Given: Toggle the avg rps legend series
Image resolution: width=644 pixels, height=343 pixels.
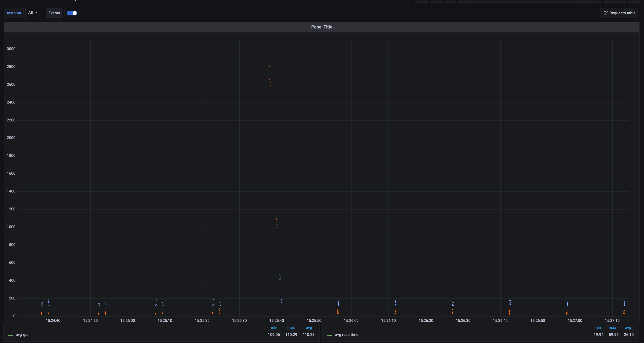Looking at the screenshot, I should [x=22, y=334].
